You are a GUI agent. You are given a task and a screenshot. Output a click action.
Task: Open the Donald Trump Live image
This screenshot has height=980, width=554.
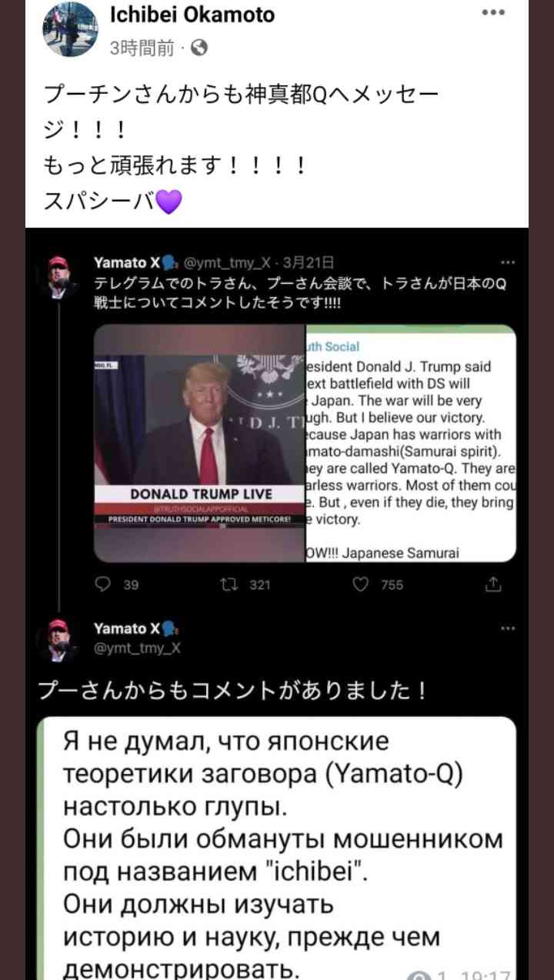point(199,443)
